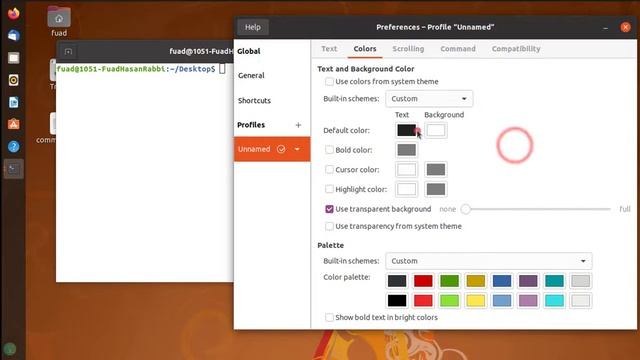Pick the dark teal palette swatch
Viewport: 640px width, 360px height.
click(554, 281)
